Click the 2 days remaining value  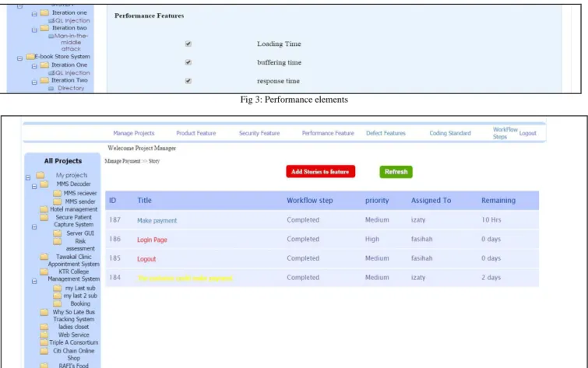coord(491,277)
